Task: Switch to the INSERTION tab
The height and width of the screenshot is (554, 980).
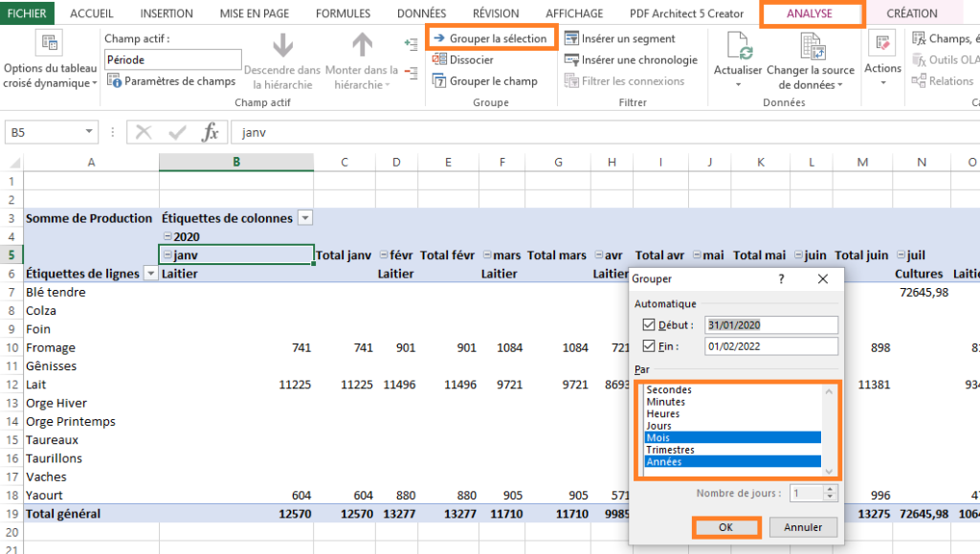Action: (167, 13)
